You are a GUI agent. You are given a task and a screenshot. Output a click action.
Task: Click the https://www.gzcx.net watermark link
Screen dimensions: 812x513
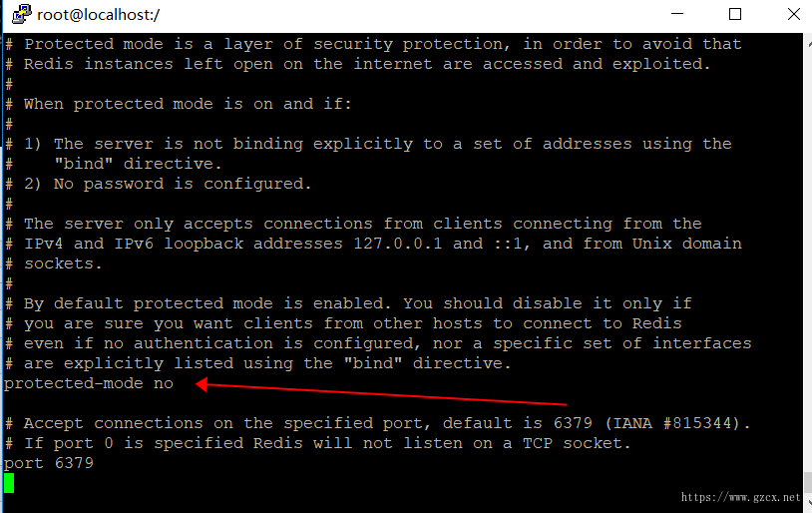pos(740,497)
